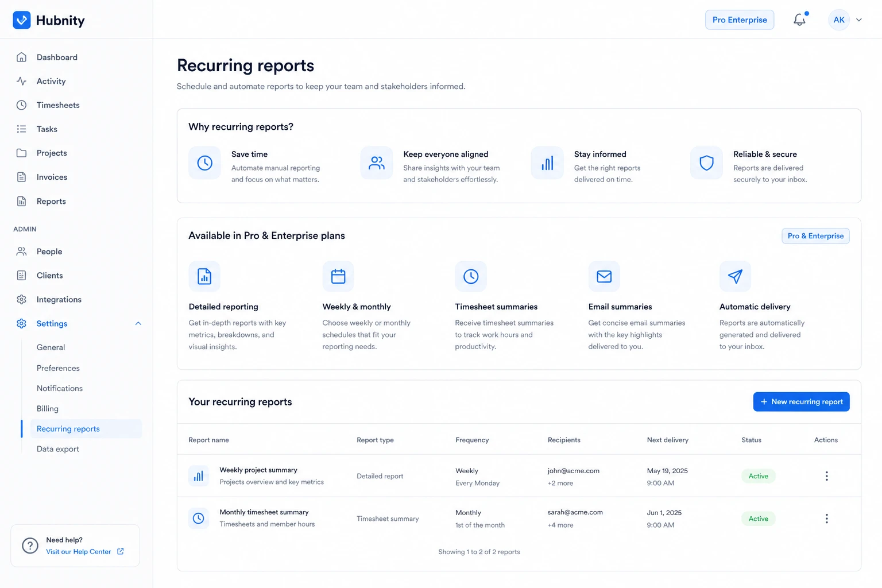
Task: Click the +4 more recipients text
Action: coord(560,525)
